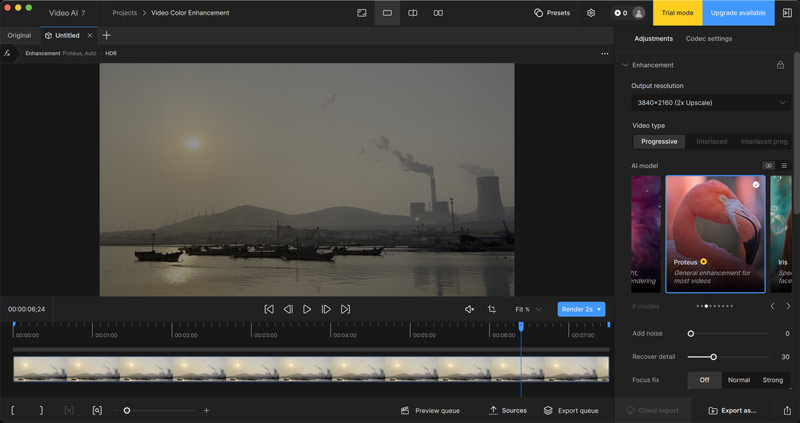Jump to the end of the clip
The height and width of the screenshot is (423, 800).
pos(345,309)
